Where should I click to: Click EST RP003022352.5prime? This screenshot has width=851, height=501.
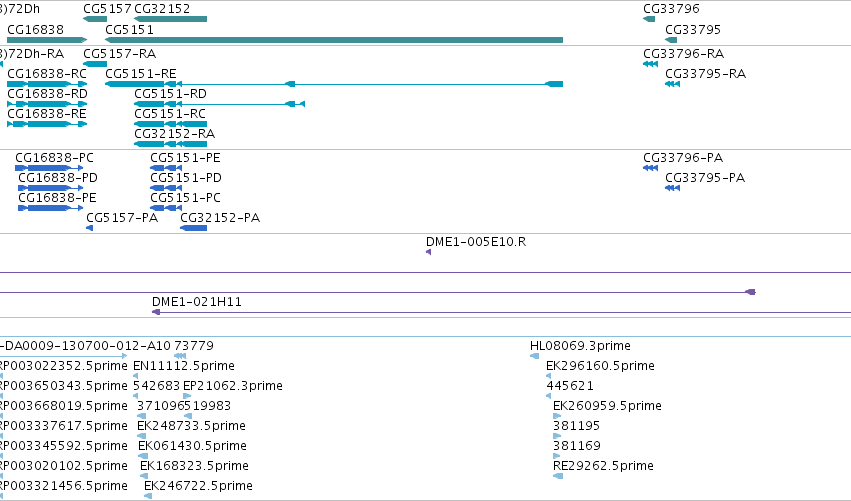[x=63, y=366]
